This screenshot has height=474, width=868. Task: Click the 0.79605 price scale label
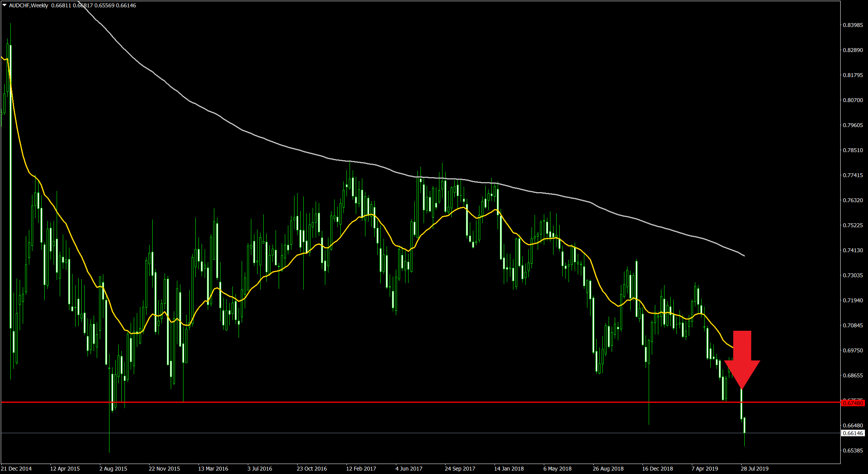point(853,125)
